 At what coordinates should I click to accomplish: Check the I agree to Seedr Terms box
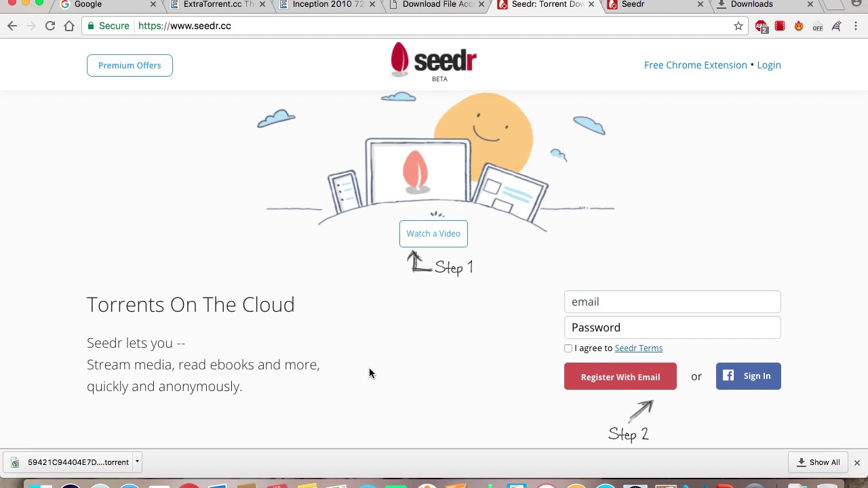tap(568, 348)
